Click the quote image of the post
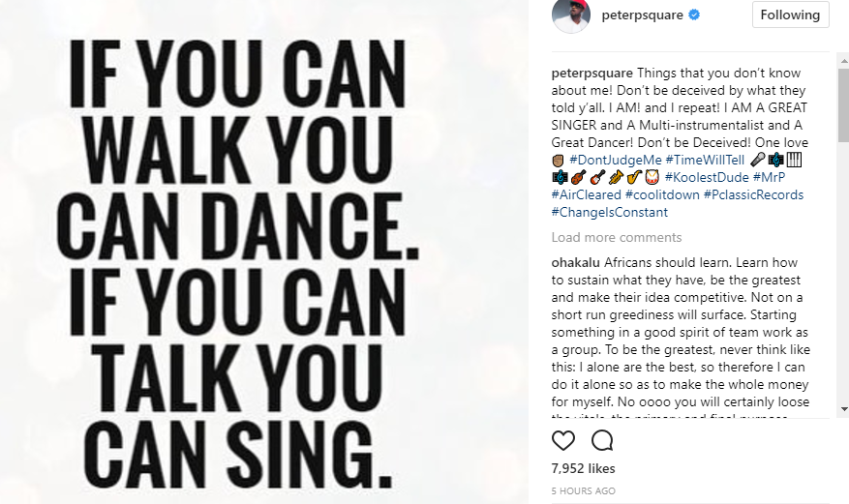Screen dimensions: 849x504 (263, 252)
